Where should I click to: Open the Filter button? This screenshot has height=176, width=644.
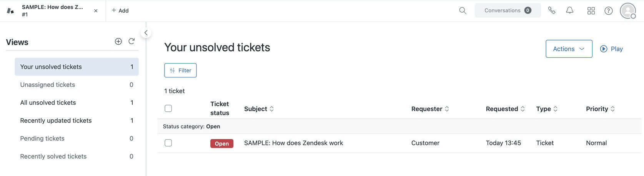point(180,70)
